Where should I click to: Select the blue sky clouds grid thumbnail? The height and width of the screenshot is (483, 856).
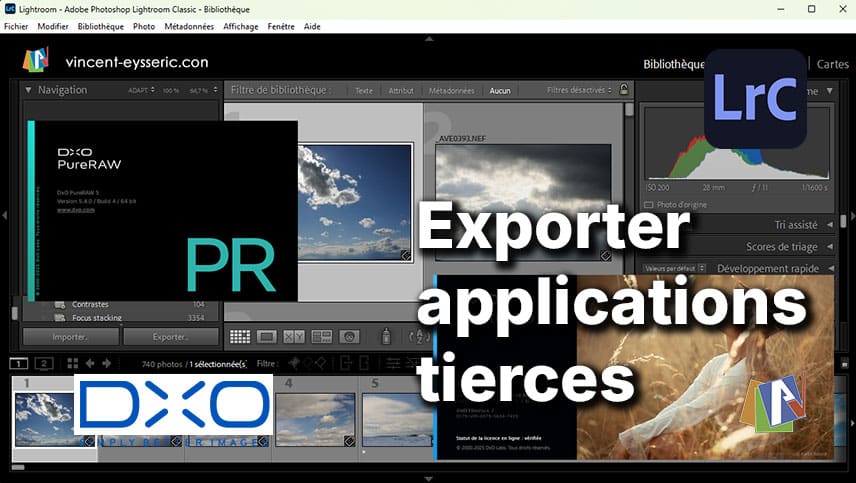355,202
